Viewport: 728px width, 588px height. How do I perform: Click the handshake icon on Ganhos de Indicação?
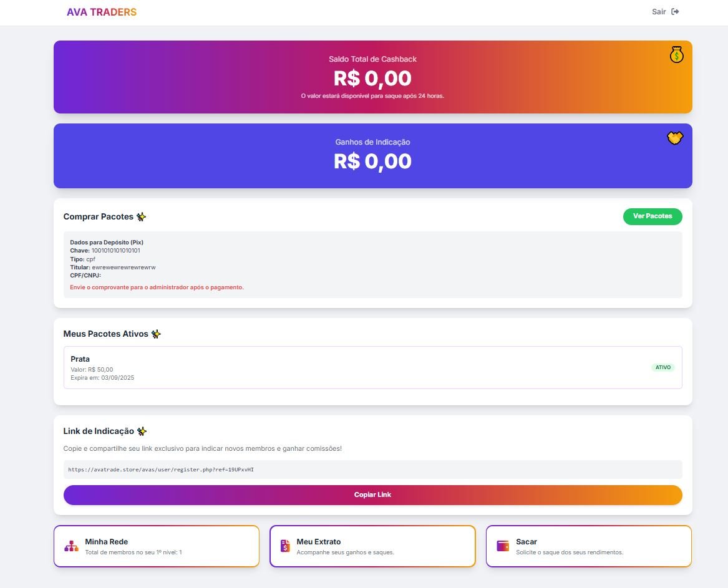point(675,138)
